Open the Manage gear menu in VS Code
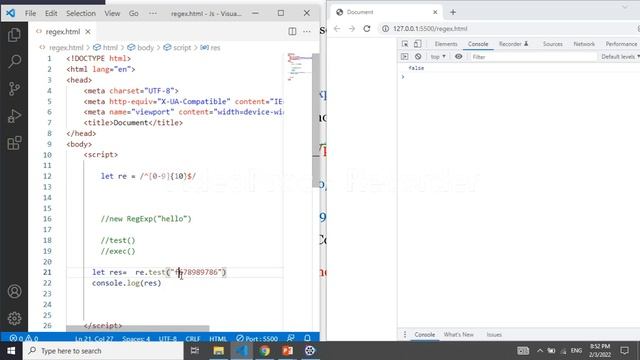 pyautogui.click(x=14, y=318)
